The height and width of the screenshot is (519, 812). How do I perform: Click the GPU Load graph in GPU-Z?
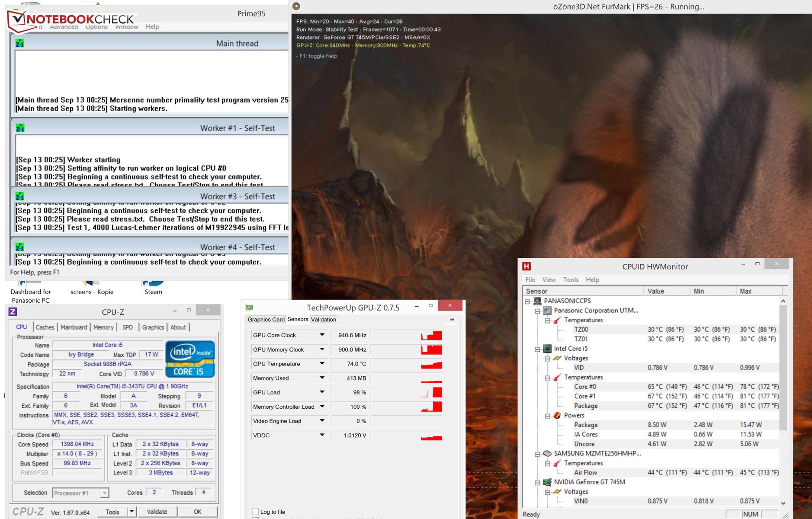(x=407, y=392)
